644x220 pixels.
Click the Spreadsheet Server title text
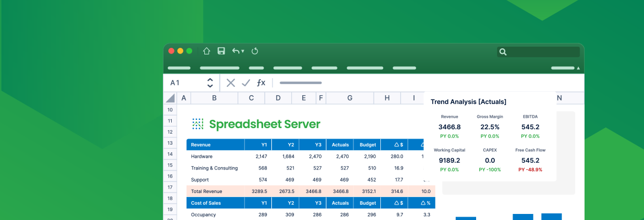(x=265, y=124)
